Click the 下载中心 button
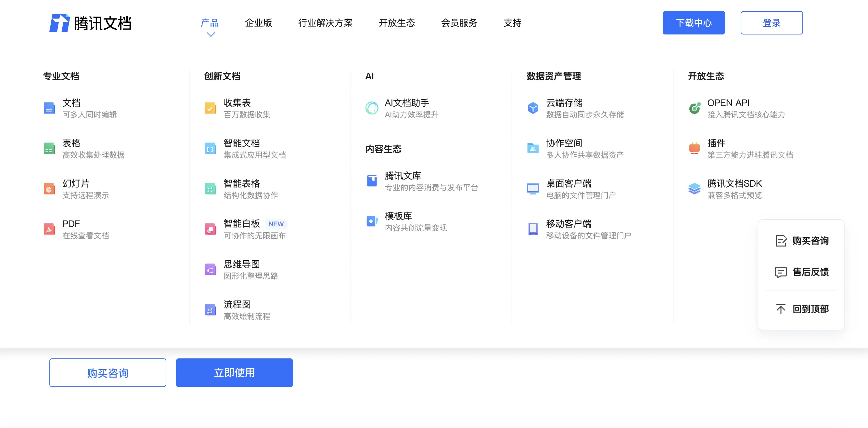The image size is (868, 428). (x=694, y=22)
